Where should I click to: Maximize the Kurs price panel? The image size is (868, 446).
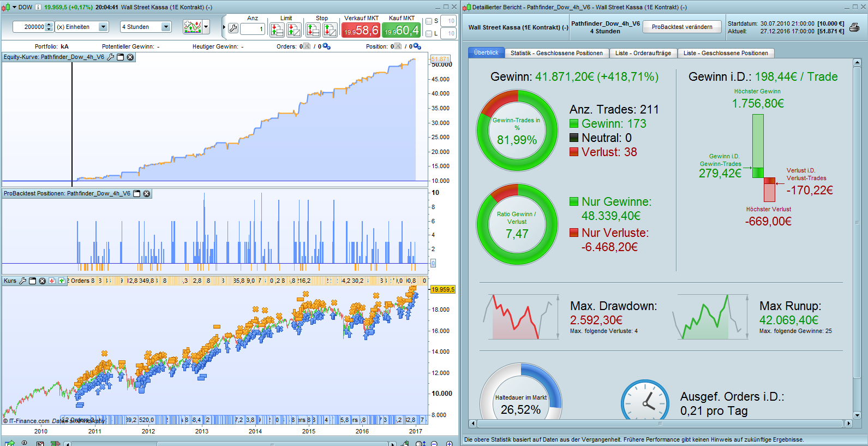click(33, 281)
